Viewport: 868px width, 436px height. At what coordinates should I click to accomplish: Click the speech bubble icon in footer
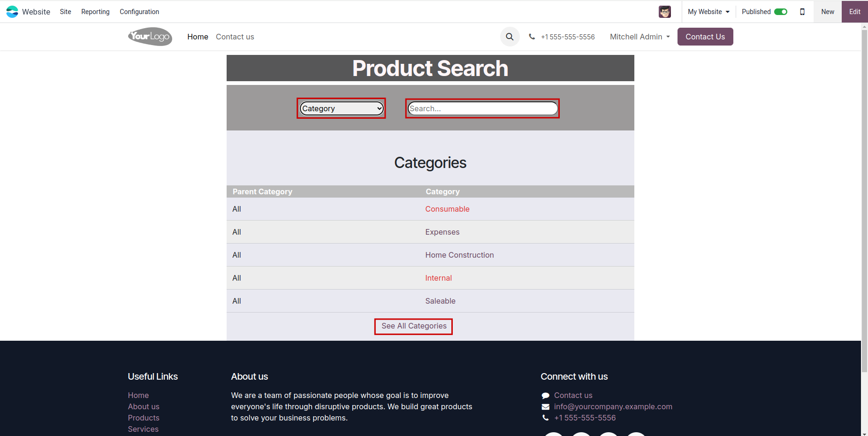coord(545,396)
